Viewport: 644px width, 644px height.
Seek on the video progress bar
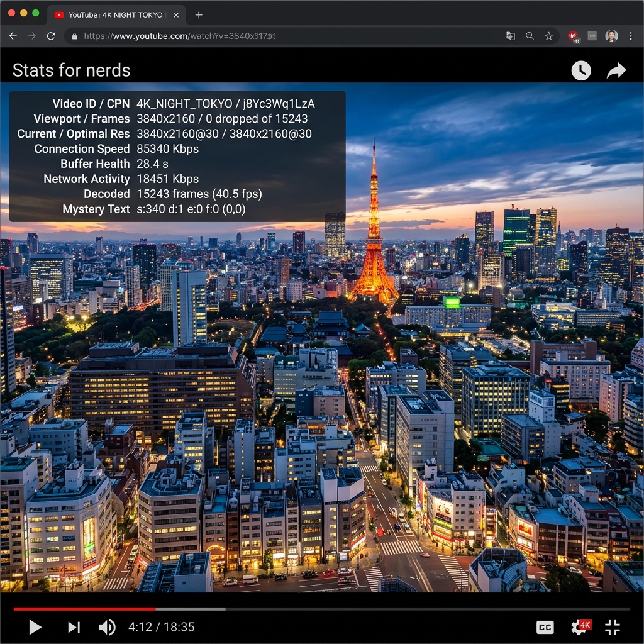click(x=321, y=609)
